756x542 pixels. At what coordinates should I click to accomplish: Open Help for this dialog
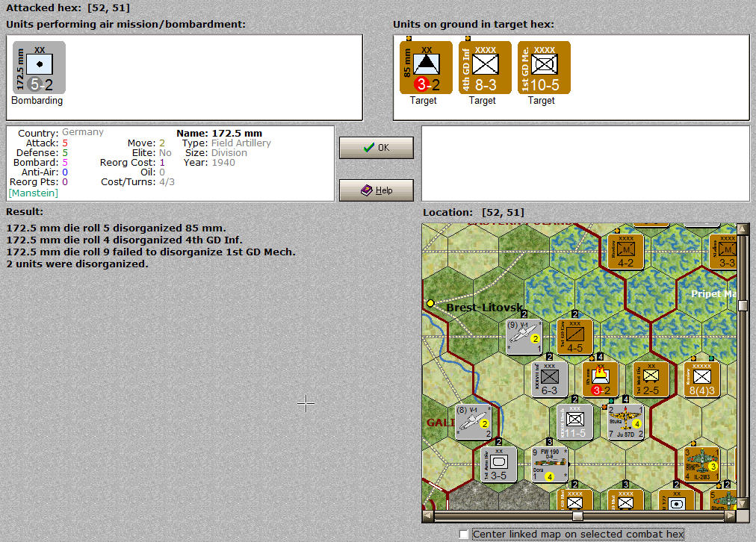pyautogui.click(x=376, y=190)
